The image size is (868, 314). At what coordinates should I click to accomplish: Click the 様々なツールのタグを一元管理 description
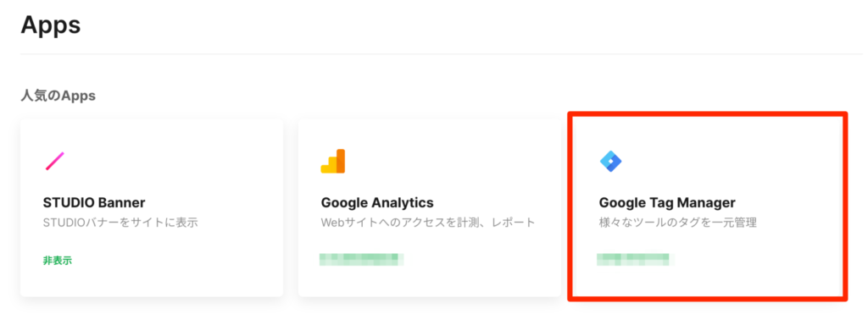click(677, 223)
